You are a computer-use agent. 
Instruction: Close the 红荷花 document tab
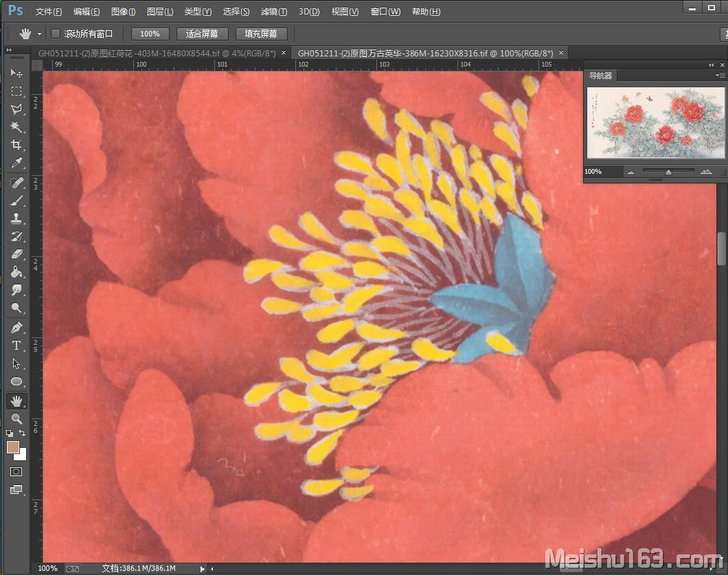tap(284, 53)
